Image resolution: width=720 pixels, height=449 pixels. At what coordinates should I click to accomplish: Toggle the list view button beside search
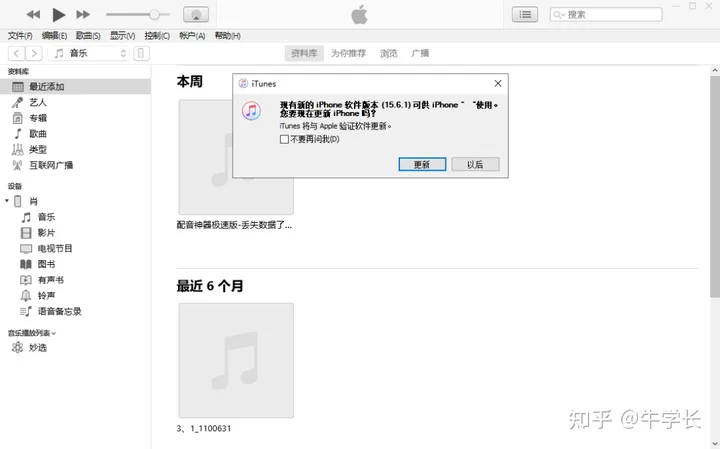pyautogui.click(x=525, y=15)
